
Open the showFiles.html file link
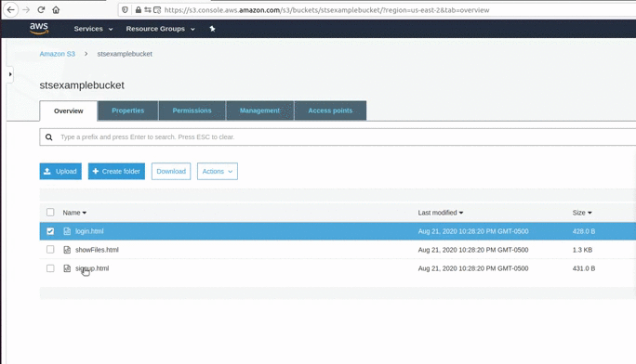(97, 250)
